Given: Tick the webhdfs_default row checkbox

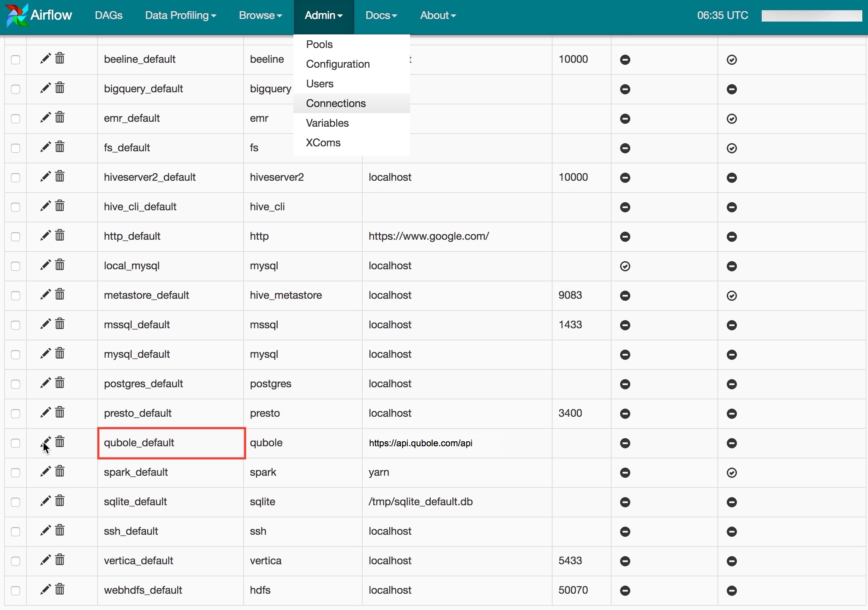Looking at the screenshot, I should point(16,591).
